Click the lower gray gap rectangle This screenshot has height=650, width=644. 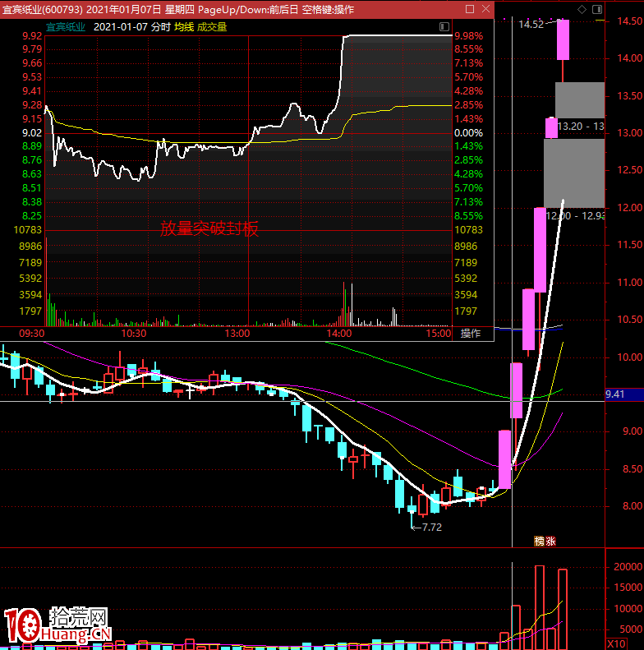(574, 173)
